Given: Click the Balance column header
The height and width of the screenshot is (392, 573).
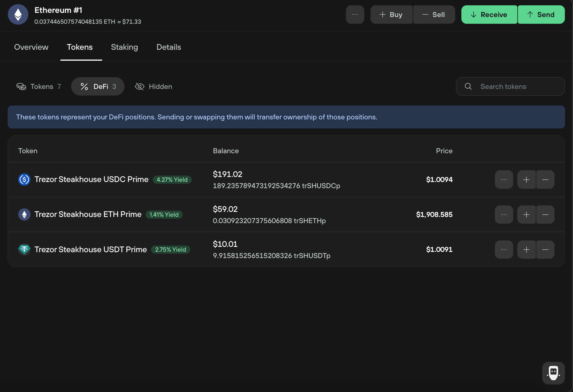Looking at the screenshot, I should (226, 151).
